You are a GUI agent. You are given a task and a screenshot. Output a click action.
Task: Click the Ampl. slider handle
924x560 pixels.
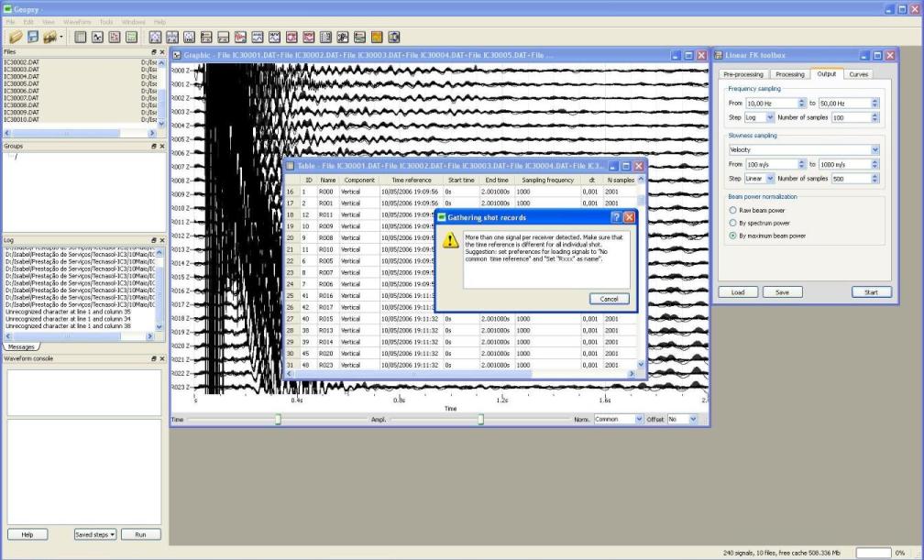coord(480,419)
